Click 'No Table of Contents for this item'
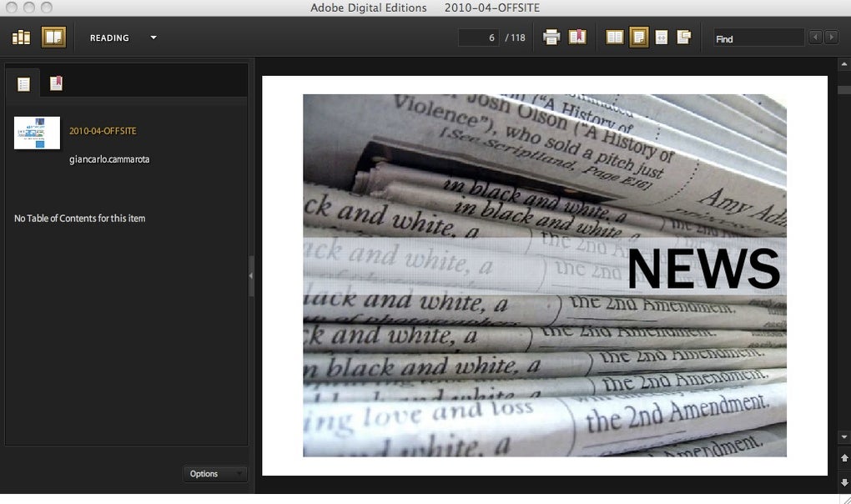 pyautogui.click(x=80, y=218)
